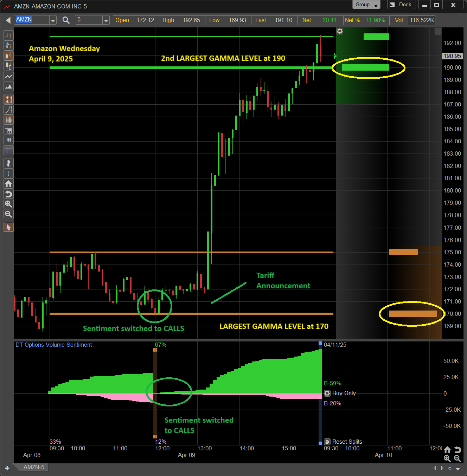
Task: Select the OHLC bar chart style
Action: [x=8, y=35]
